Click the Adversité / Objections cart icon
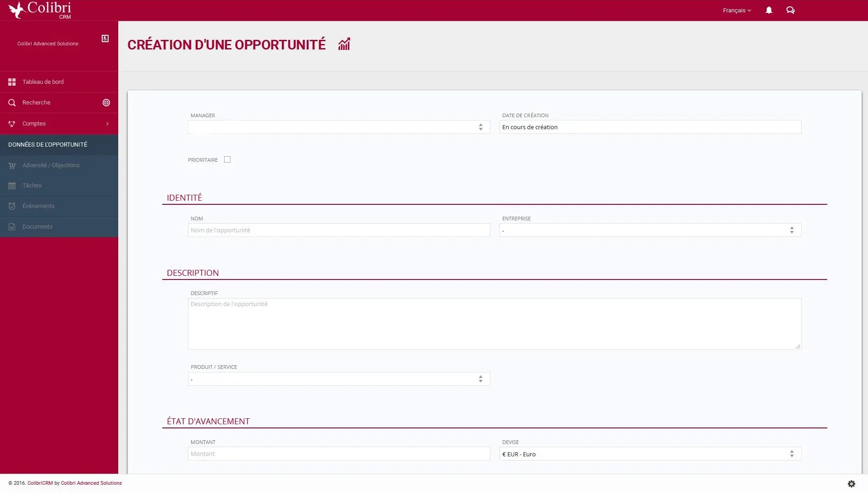Viewport: 868px width, 493px height. coord(12,165)
